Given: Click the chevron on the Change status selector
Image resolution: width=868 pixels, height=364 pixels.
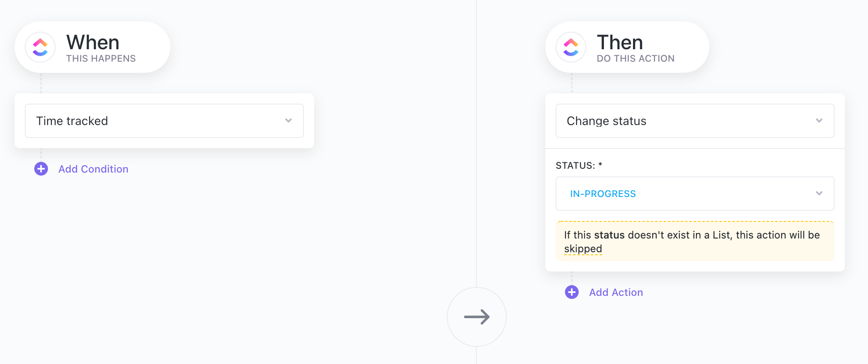Looking at the screenshot, I should tap(820, 120).
